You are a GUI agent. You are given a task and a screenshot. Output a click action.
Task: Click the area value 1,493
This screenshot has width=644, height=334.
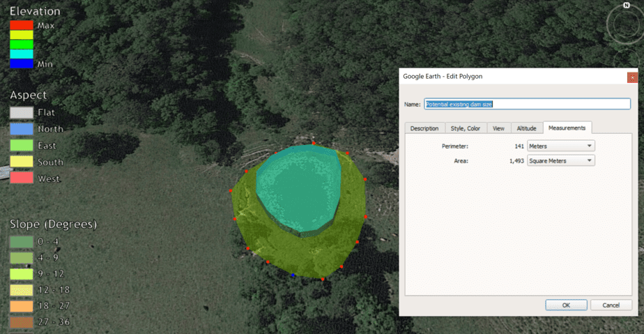point(516,161)
